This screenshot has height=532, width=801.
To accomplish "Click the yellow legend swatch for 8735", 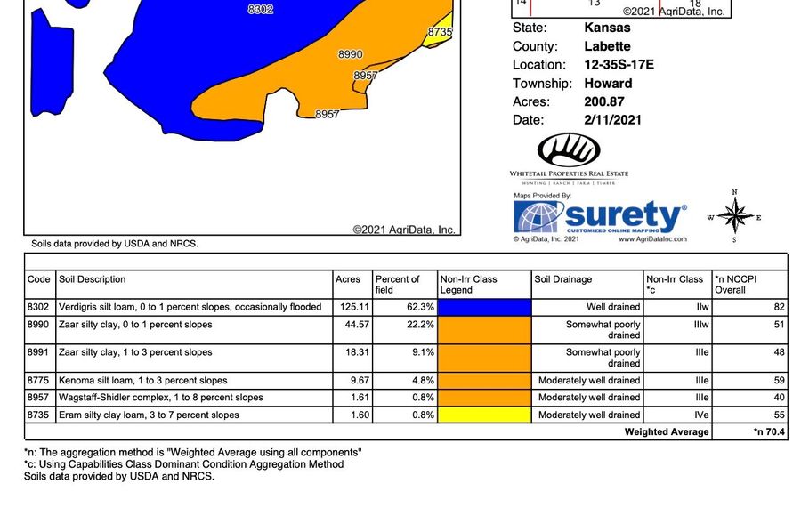I will pyautogui.click(x=484, y=415).
